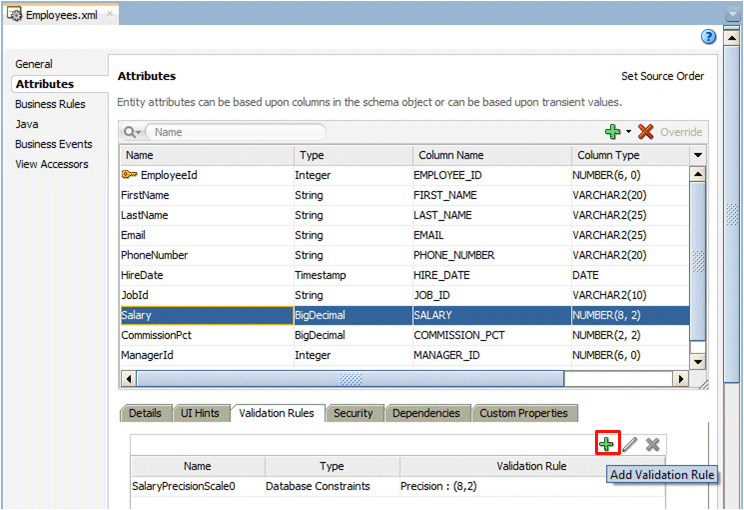Open the Business Rules category
This screenshot has height=510, width=744.
50,104
